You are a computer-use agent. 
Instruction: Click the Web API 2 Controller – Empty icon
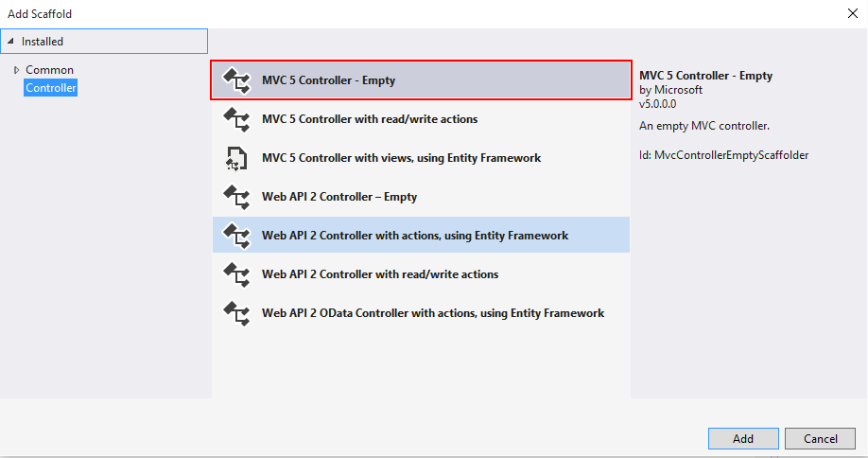pyautogui.click(x=235, y=197)
